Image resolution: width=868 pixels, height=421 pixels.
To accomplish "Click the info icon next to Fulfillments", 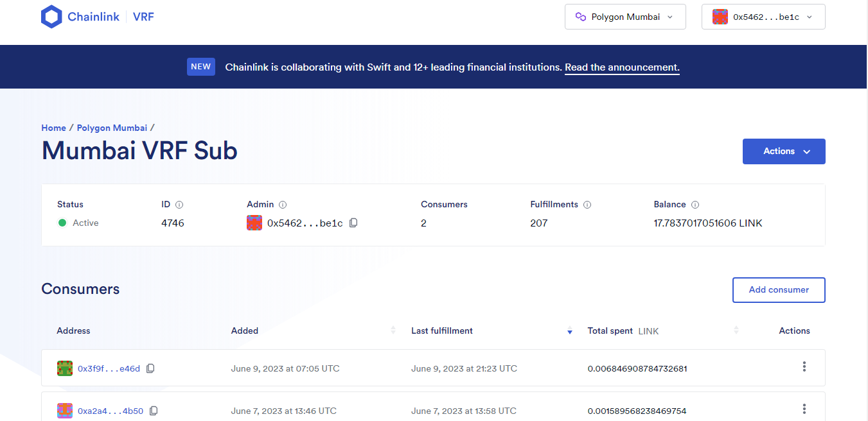I will click(x=587, y=205).
